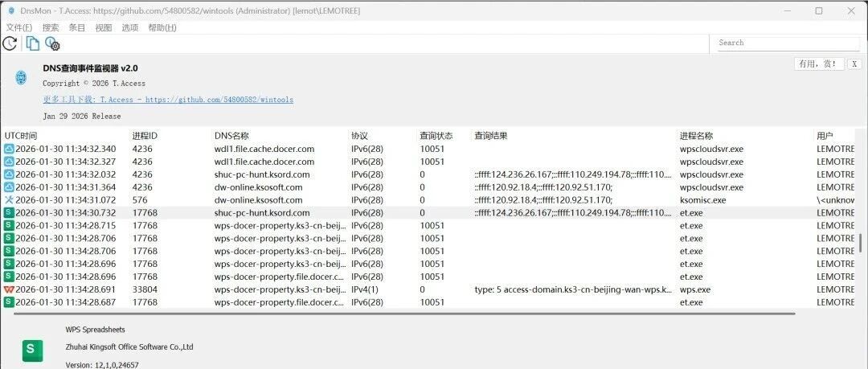The width and height of the screenshot is (868, 369).
Task: Click the green S icon on the 11:34:28.715 row
Action: click(9, 225)
